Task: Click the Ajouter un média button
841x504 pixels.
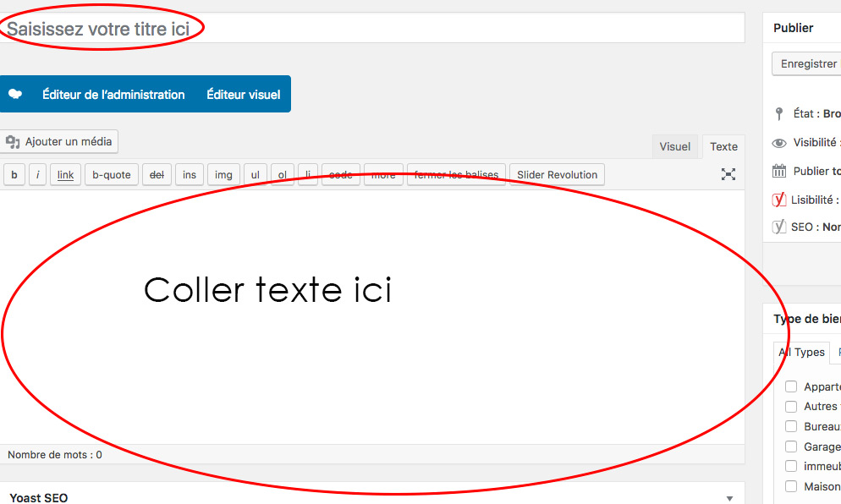Action: pyautogui.click(x=59, y=142)
